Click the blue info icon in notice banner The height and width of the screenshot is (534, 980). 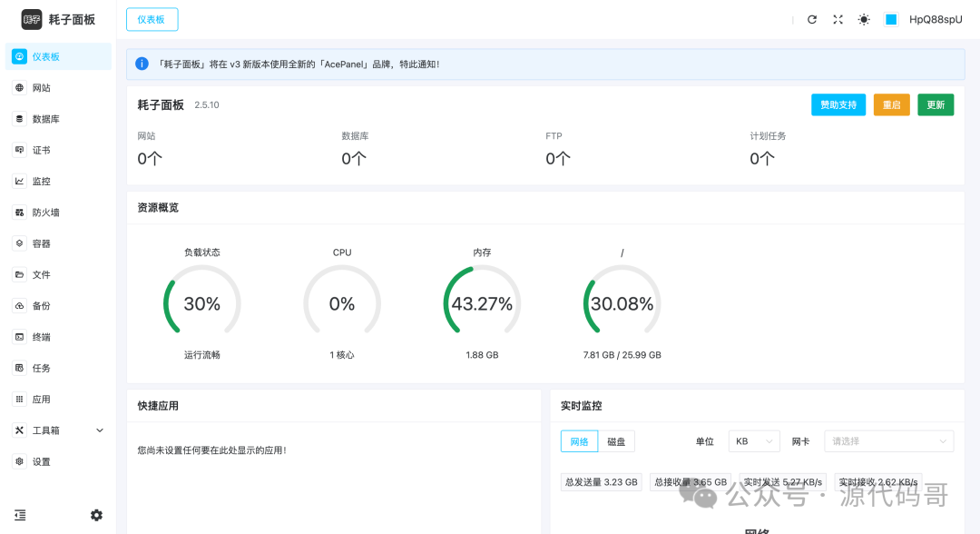coord(142,64)
